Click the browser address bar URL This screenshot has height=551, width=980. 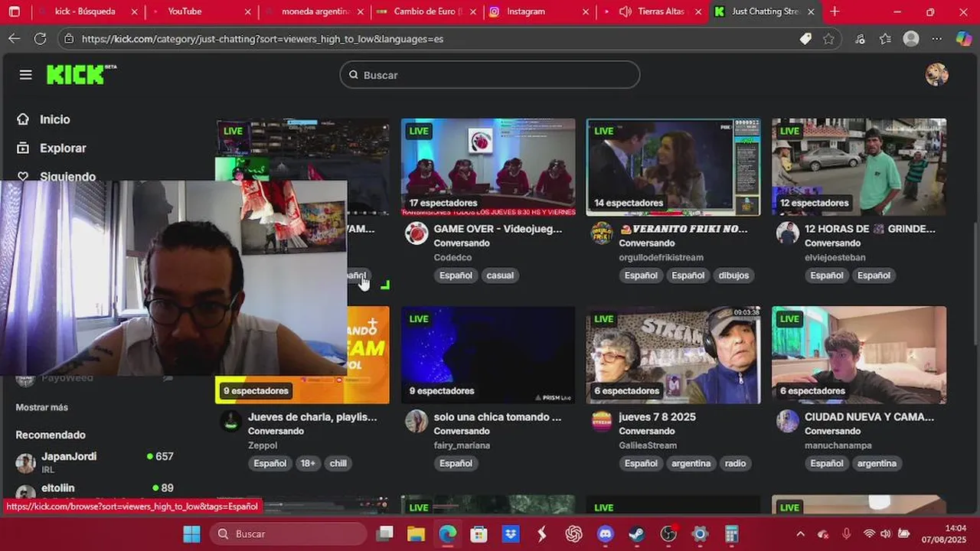(x=263, y=39)
